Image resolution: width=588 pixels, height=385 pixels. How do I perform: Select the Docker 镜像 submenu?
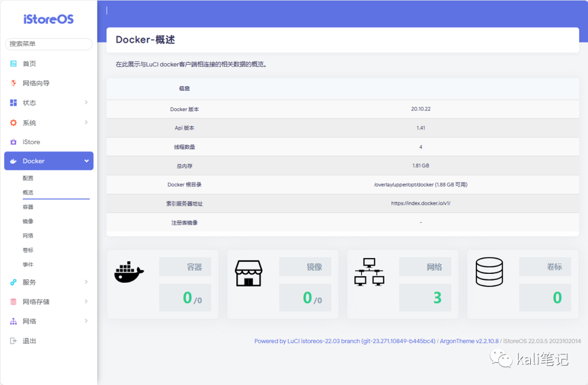pos(28,221)
